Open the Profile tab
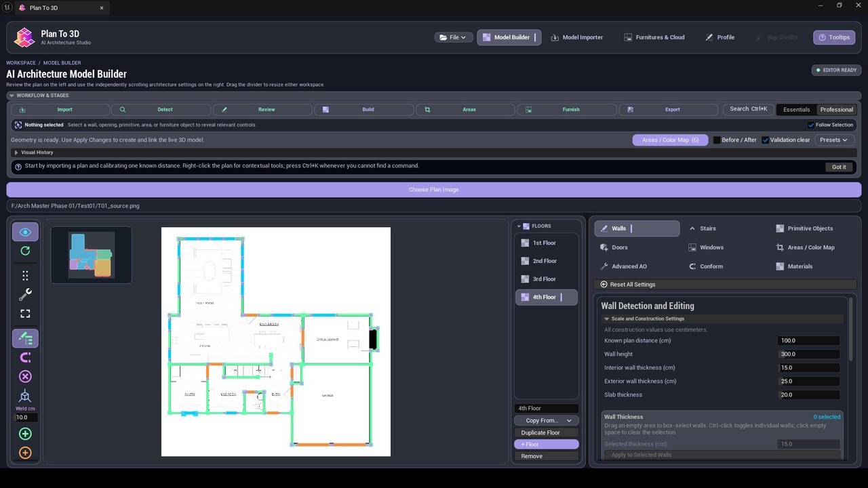The width and height of the screenshot is (868, 488). (x=720, y=37)
